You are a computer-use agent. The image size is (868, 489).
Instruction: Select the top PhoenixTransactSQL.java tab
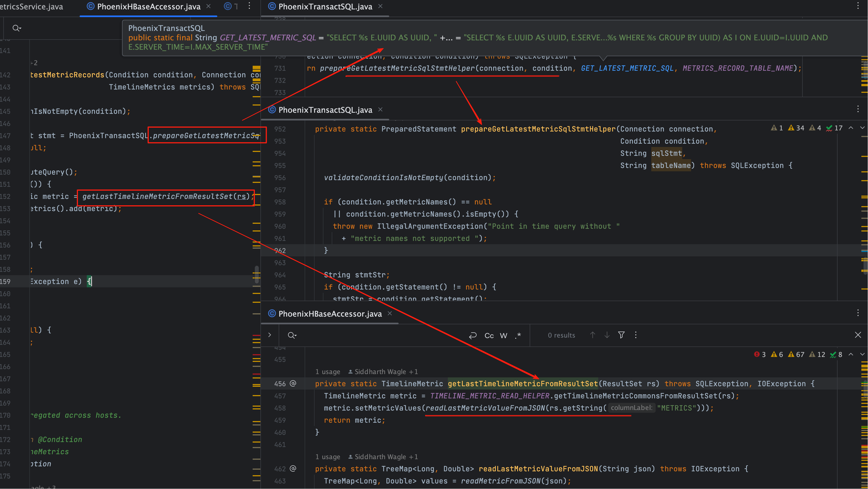[x=325, y=7]
